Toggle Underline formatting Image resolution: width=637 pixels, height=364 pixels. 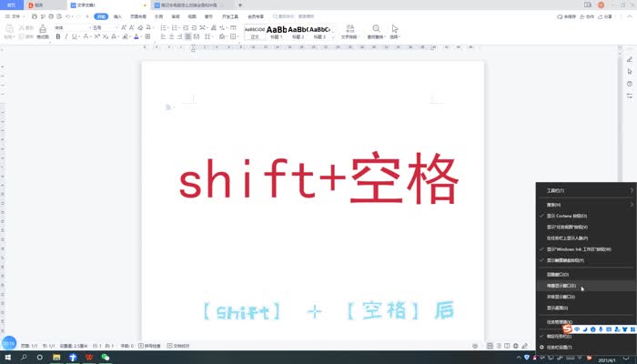click(x=74, y=36)
